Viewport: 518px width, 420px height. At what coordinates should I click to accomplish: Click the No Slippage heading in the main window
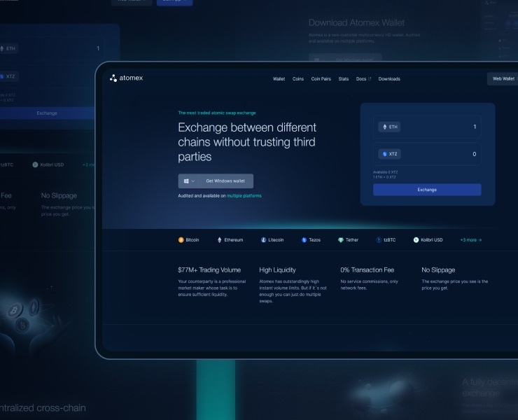click(438, 270)
